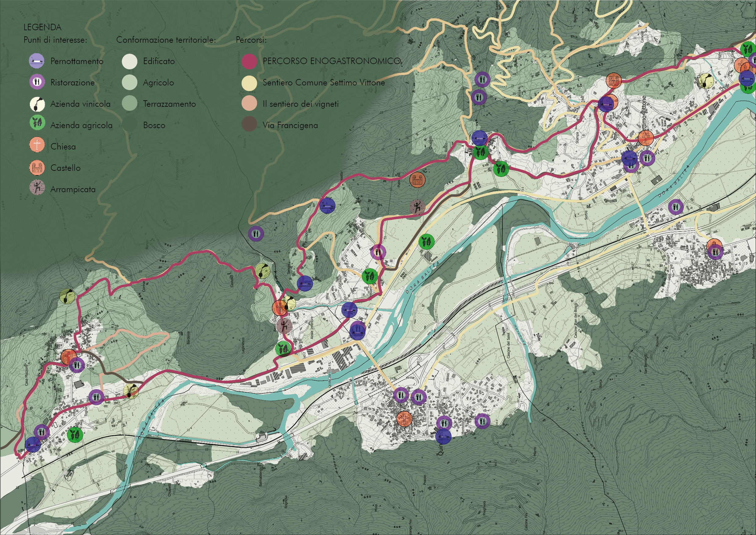Image resolution: width=756 pixels, height=535 pixels.
Task: Select the Arrampicata climber legend icon
Action: pyautogui.click(x=37, y=188)
